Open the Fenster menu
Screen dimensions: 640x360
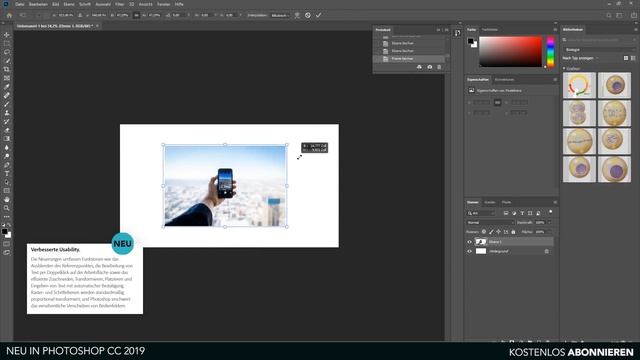[163, 4]
